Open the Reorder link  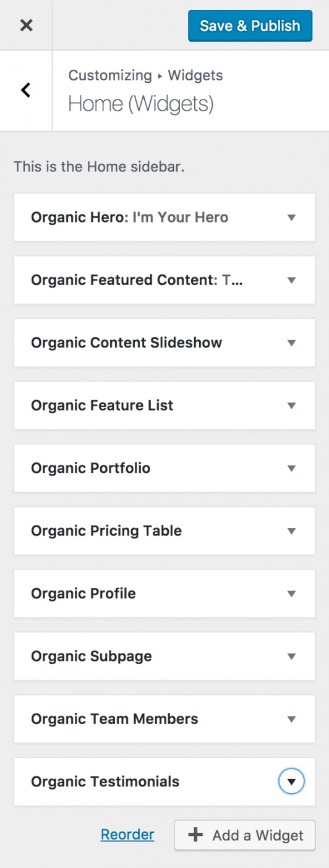tap(127, 835)
